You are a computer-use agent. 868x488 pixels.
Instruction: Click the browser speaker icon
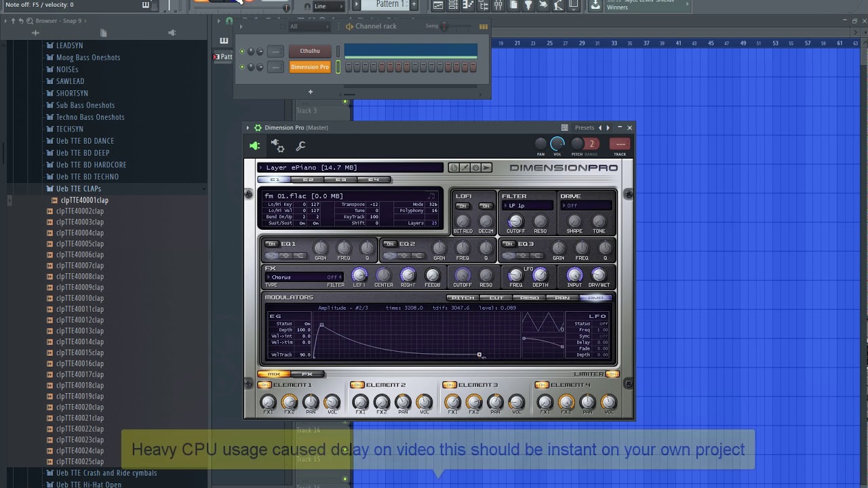click(x=172, y=33)
